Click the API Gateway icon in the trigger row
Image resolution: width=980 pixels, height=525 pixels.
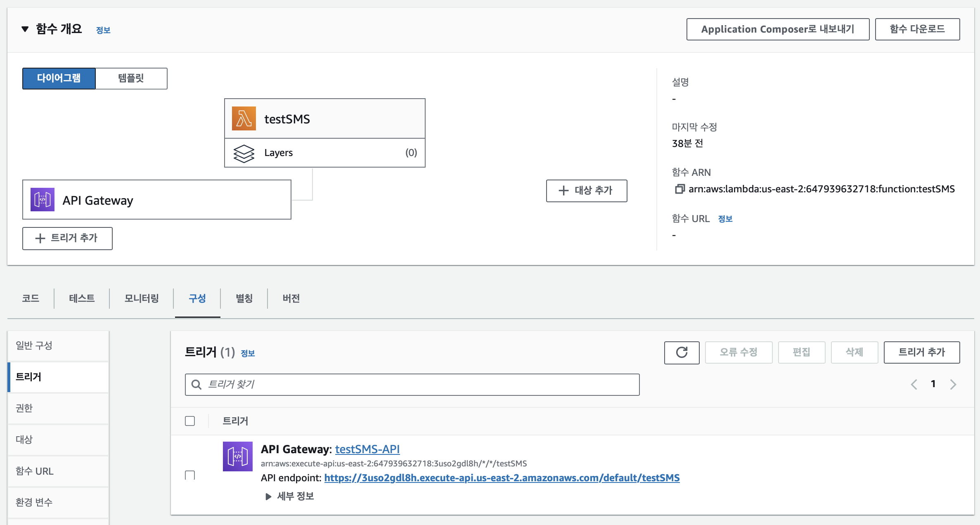point(237,456)
